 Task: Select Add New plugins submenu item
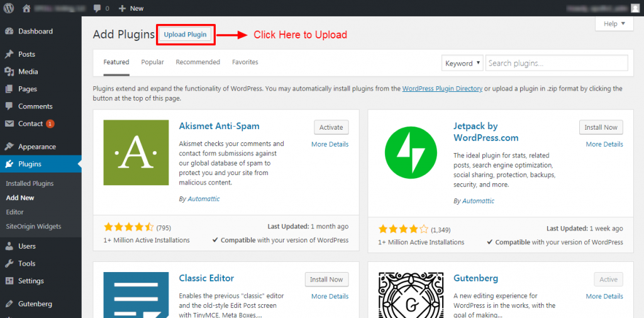pyautogui.click(x=20, y=198)
